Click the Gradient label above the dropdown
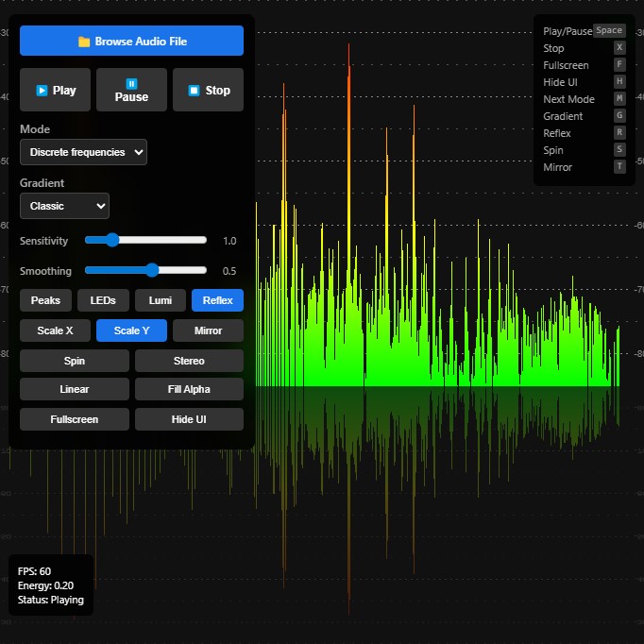 42,183
